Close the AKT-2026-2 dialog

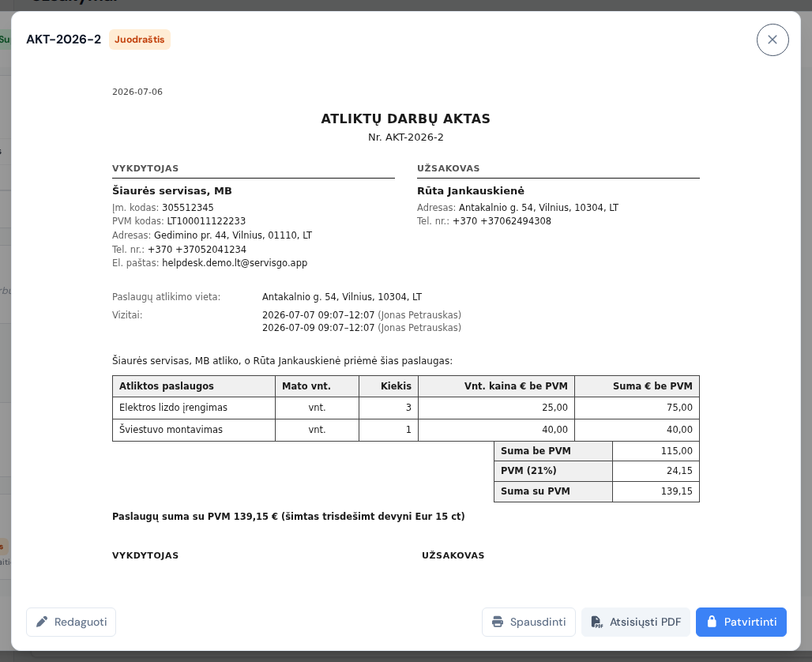click(x=773, y=39)
